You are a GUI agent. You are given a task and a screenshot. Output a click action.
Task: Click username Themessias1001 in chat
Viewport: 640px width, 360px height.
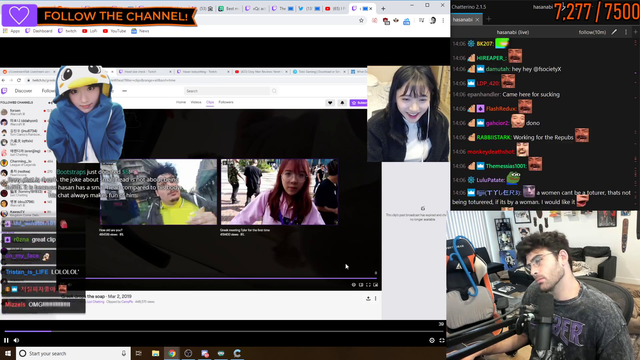point(506,166)
